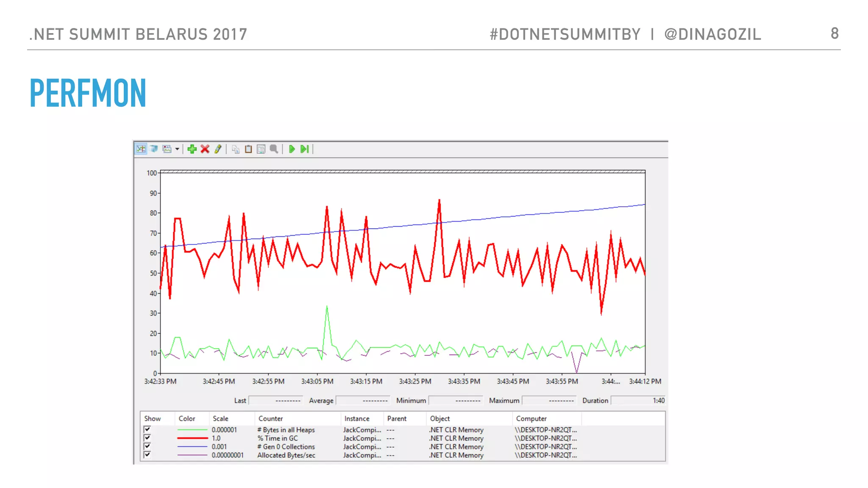Click the View Current Activity icon
868x488 pixels.
click(x=141, y=149)
